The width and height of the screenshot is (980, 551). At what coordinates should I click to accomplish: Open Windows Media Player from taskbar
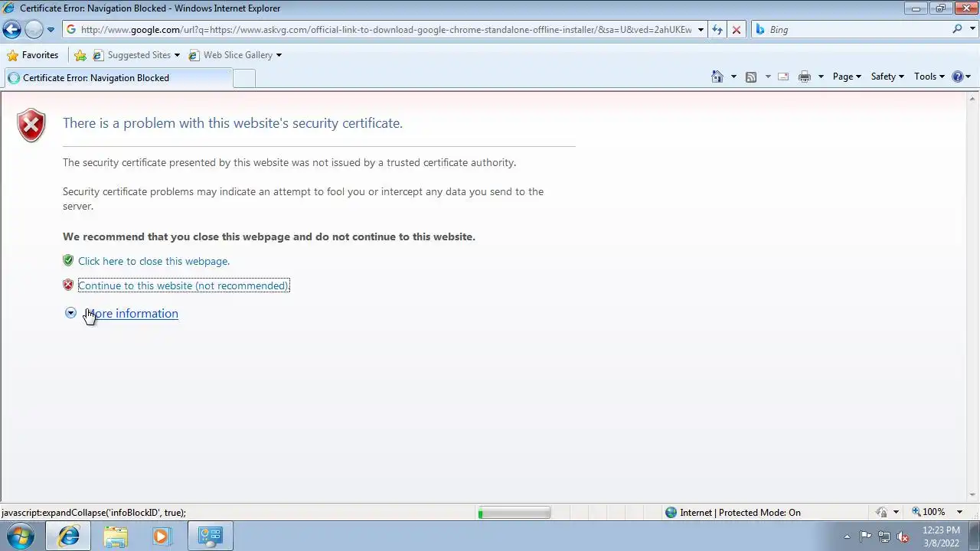(x=162, y=536)
